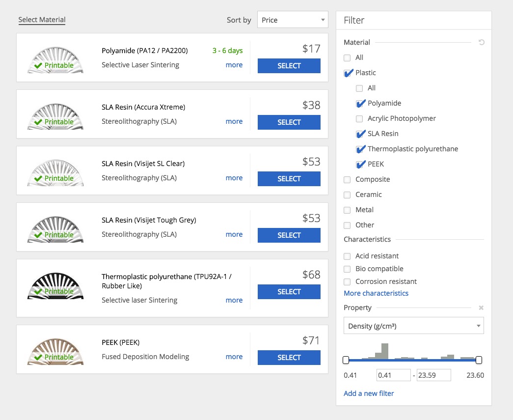Click the maximum density input field showing 23.59
The width and height of the screenshot is (513, 420).
click(x=433, y=375)
